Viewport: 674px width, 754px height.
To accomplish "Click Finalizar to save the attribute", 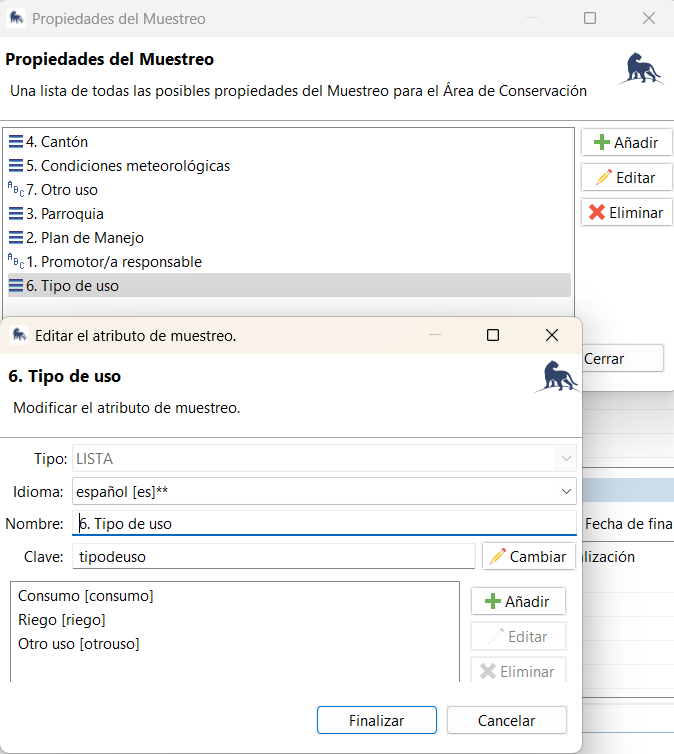I will (x=377, y=720).
